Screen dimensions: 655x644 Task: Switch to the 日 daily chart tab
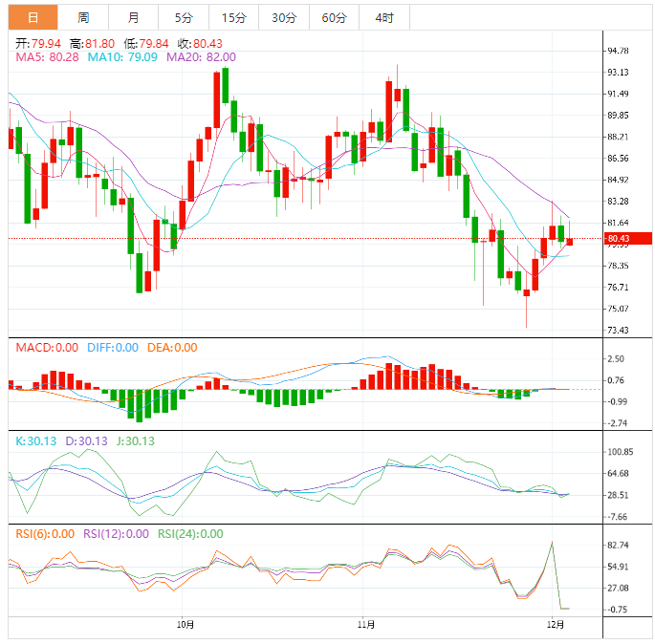pyautogui.click(x=33, y=17)
